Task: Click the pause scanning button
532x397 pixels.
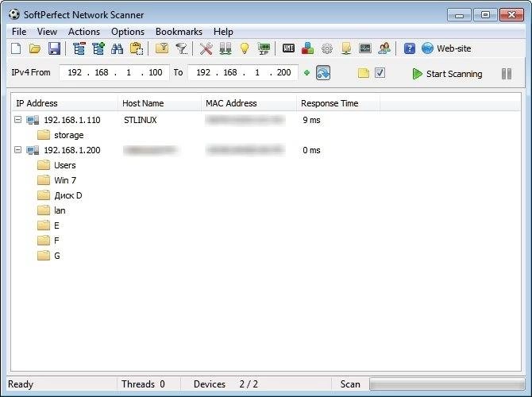Action: (x=507, y=74)
